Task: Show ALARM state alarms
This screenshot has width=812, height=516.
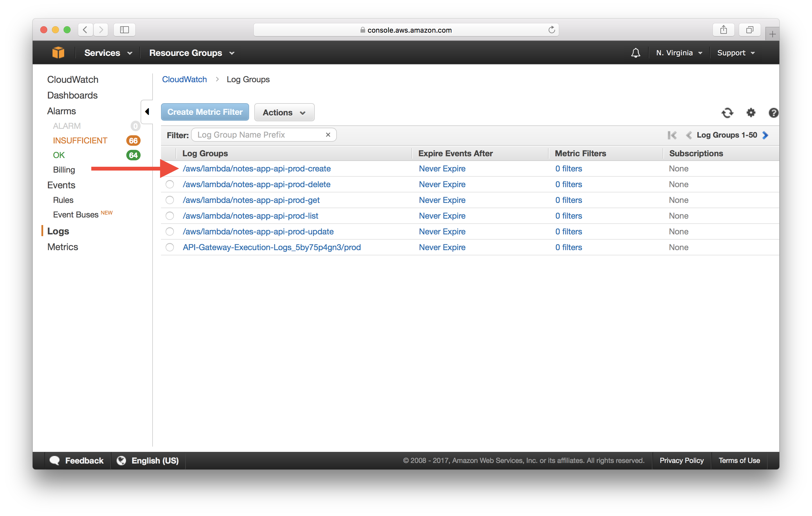Action: coord(67,126)
